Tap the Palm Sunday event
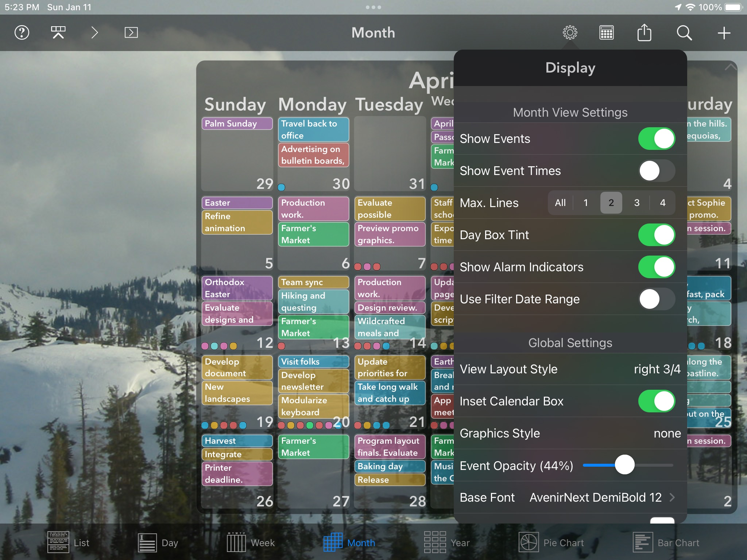Viewport: 747px width, 560px height. 237,124
